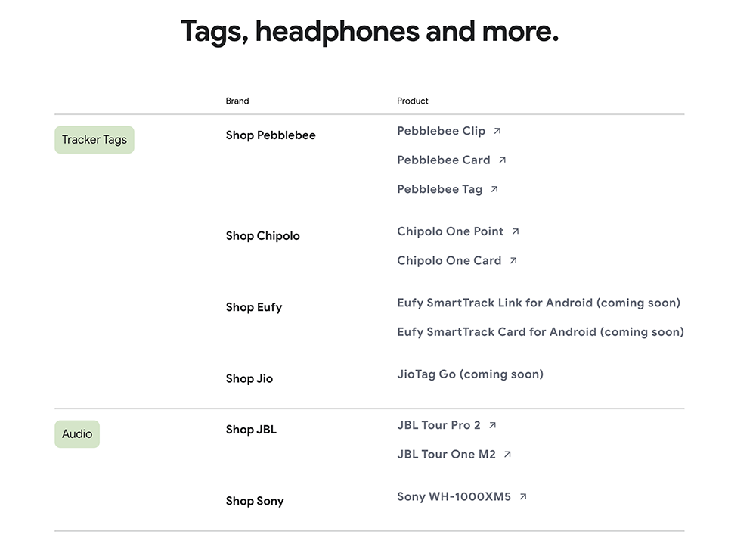This screenshot has width=756, height=550.
Task: Click external arrow icon beside Pebblebee Tag
Action: point(494,189)
